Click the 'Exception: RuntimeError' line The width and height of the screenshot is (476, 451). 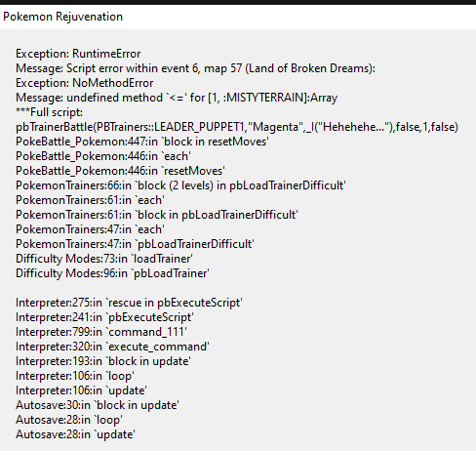[78, 54]
